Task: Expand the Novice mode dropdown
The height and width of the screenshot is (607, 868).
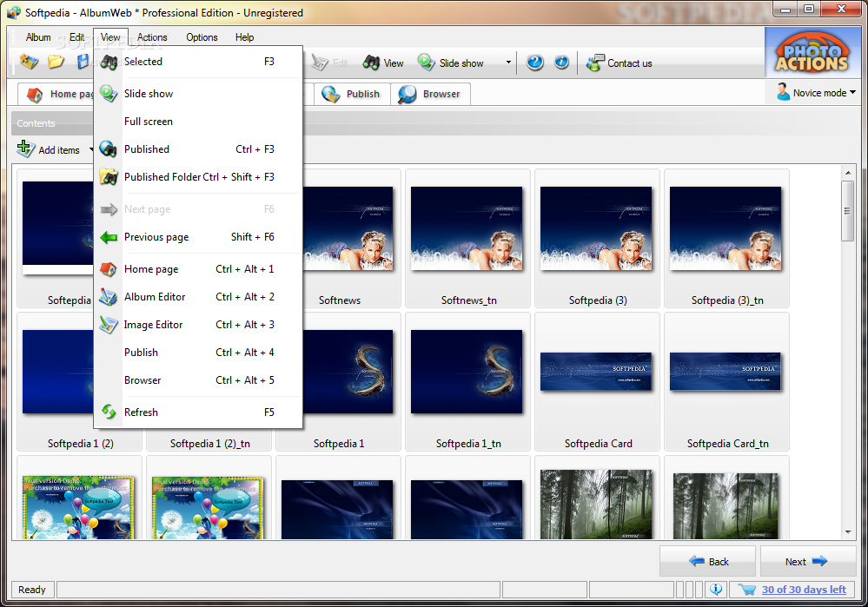Action: [852, 92]
